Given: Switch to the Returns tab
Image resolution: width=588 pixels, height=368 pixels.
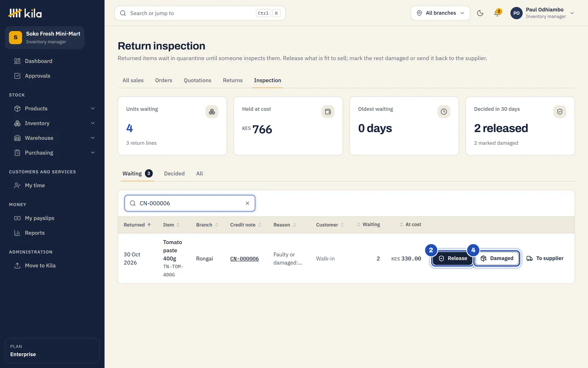Looking at the screenshot, I should point(233,80).
